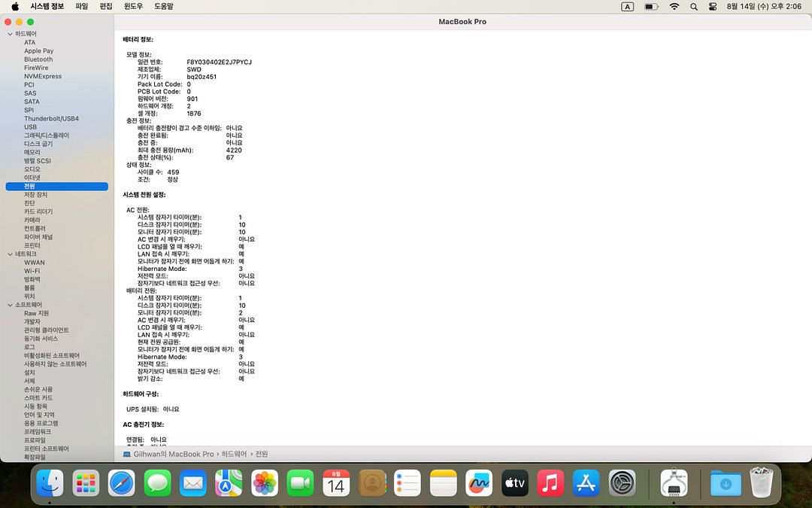
Task: Collapse the 하드웨어 section
Action: pyautogui.click(x=10, y=34)
